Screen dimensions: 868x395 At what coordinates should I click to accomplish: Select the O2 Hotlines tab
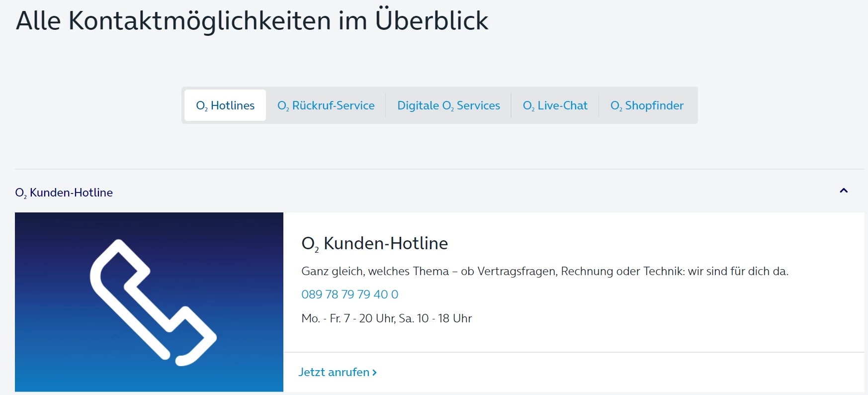pyautogui.click(x=225, y=105)
